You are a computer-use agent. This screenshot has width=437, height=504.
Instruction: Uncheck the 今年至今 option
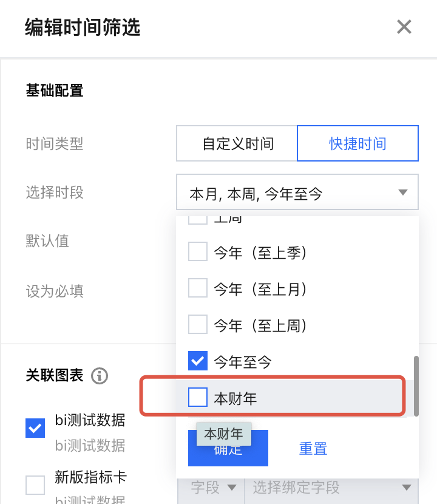point(198,361)
